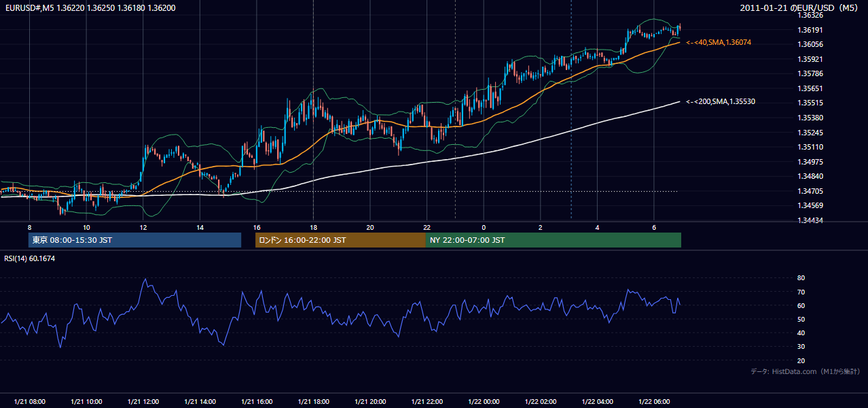Click bottom time label 1/22 06:00
The width and height of the screenshot is (868, 408).
coord(654,402)
